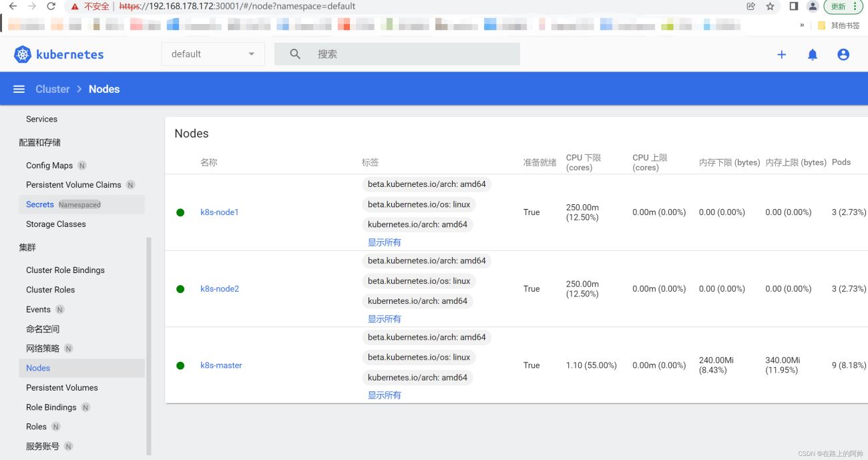Click the 准备就绪 column header
Screen dimensions: 868x460
540,162
